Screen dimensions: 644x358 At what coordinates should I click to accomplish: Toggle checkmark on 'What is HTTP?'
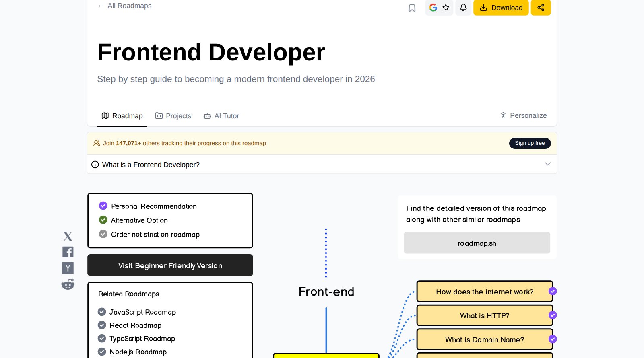click(x=553, y=315)
